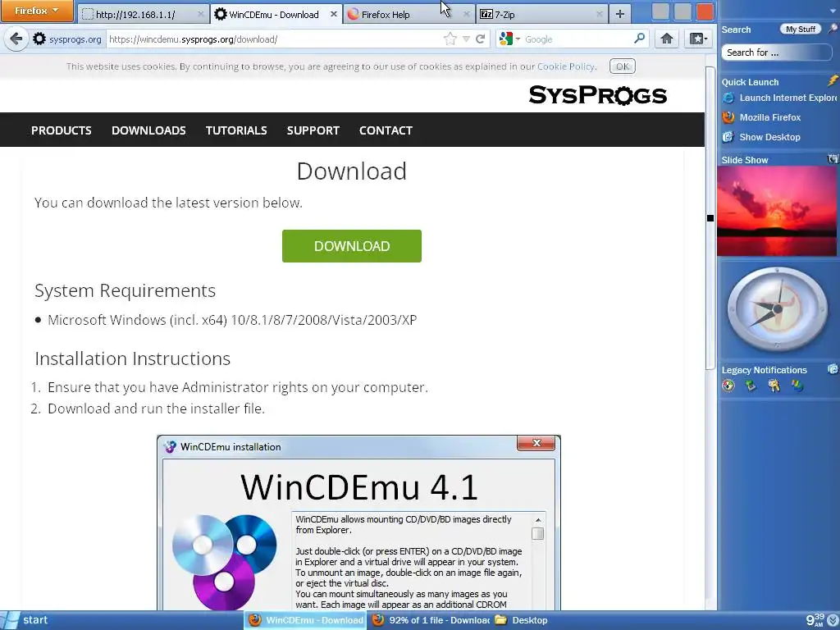This screenshot has width=840, height=630.
Task: Click the green DOWNLOAD button
Action: (351, 246)
